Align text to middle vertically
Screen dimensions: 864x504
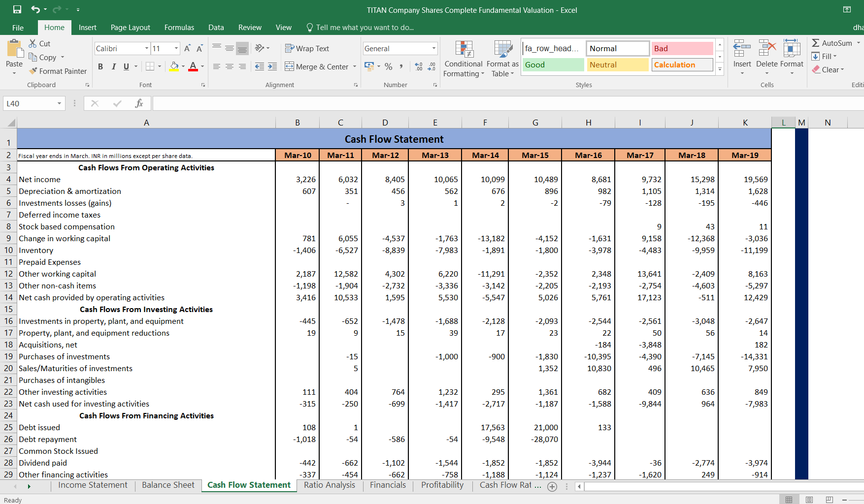230,48
